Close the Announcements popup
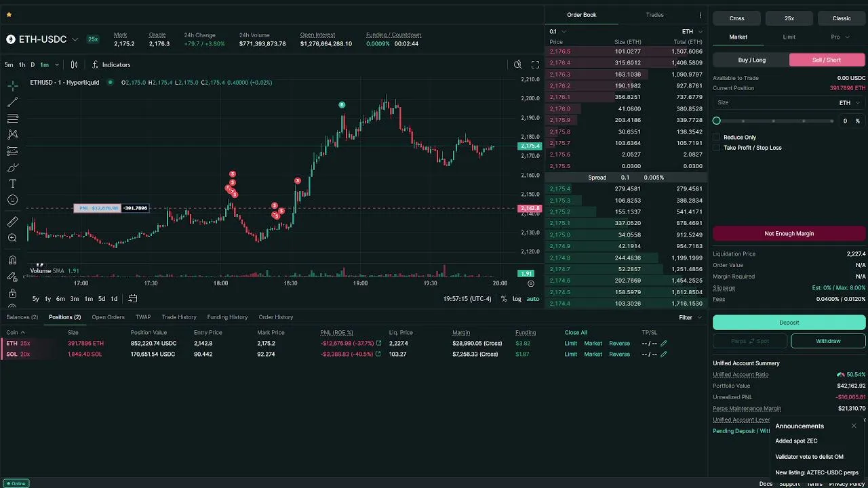The width and height of the screenshot is (868, 488). click(854, 426)
